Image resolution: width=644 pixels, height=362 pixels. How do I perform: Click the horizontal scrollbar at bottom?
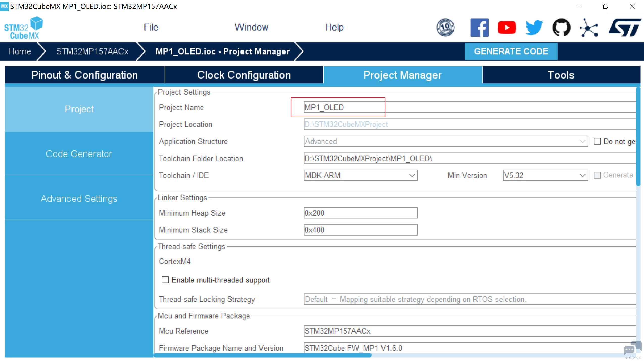pyautogui.click(x=263, y=355)
